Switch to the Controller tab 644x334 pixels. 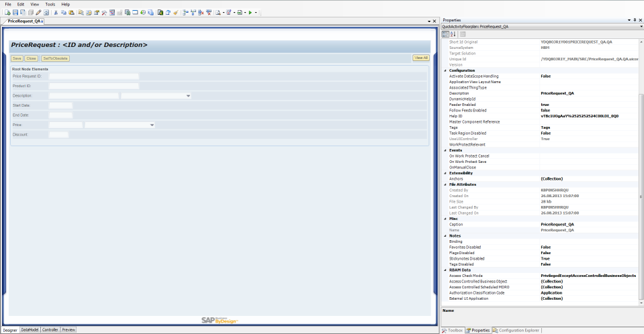[50, 330]
